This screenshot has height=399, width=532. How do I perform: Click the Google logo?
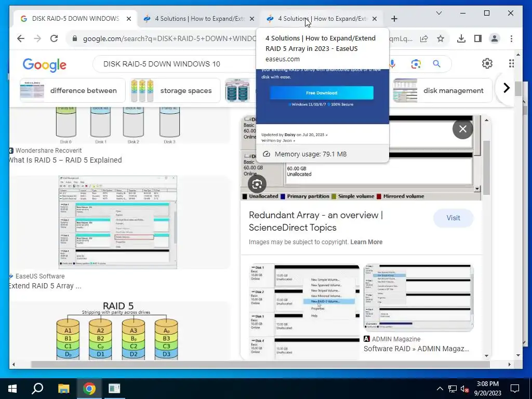click(45, 65)
